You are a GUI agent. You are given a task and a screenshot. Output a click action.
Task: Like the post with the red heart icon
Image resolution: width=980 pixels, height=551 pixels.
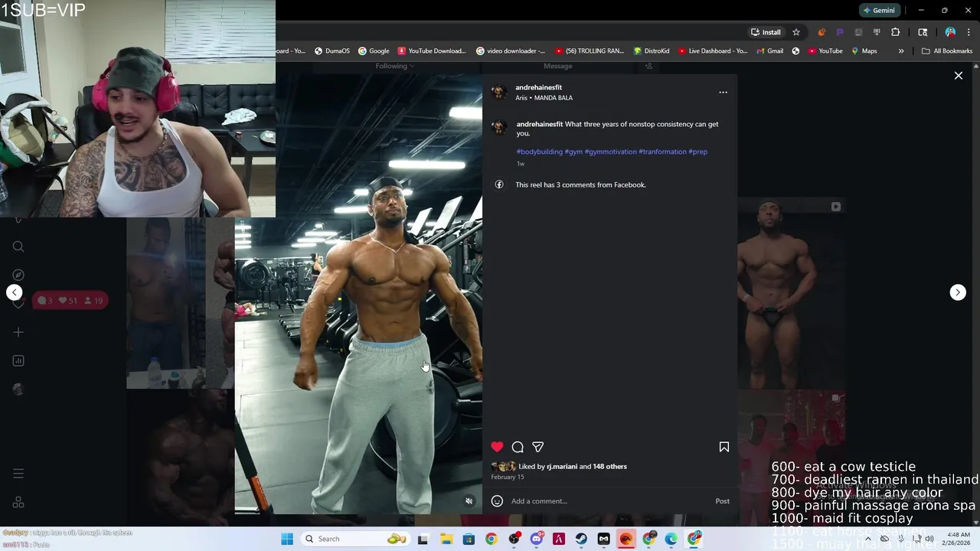coord(497,447)
